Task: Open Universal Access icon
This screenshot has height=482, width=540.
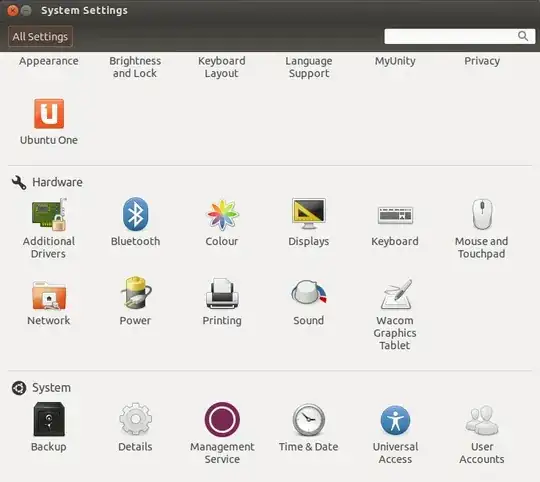Action: 395,420
